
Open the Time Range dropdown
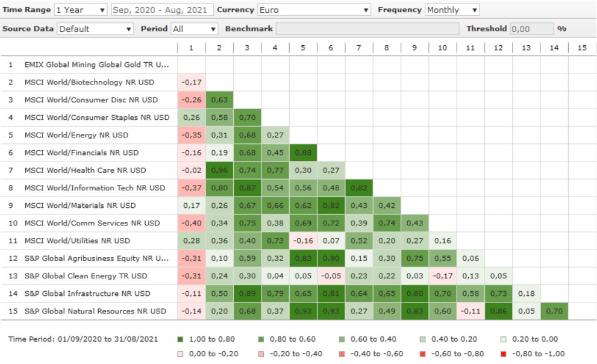pos(81,10)
